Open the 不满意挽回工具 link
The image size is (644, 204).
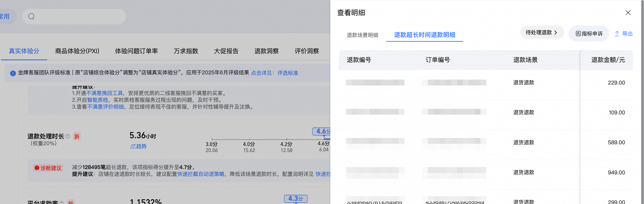(x=104, y=93)
